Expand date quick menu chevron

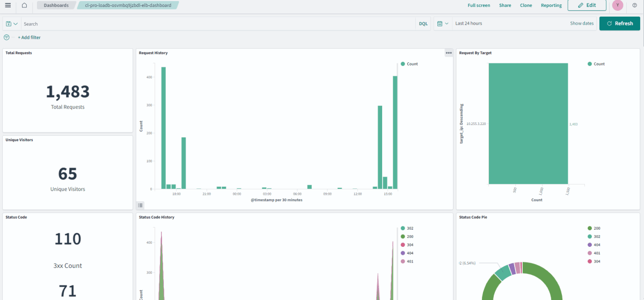pyautogui.click(x=447, y=24)
